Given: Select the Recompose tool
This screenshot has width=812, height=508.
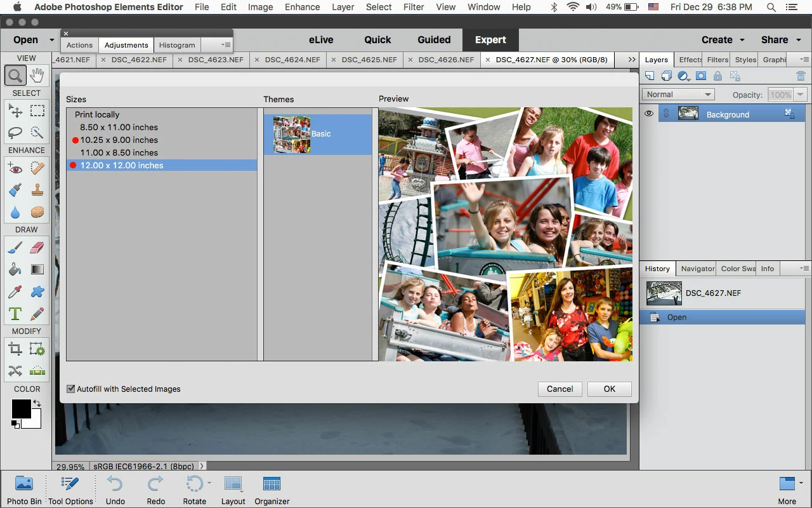Looking at the screenshot, I should (x=37, y=349).
